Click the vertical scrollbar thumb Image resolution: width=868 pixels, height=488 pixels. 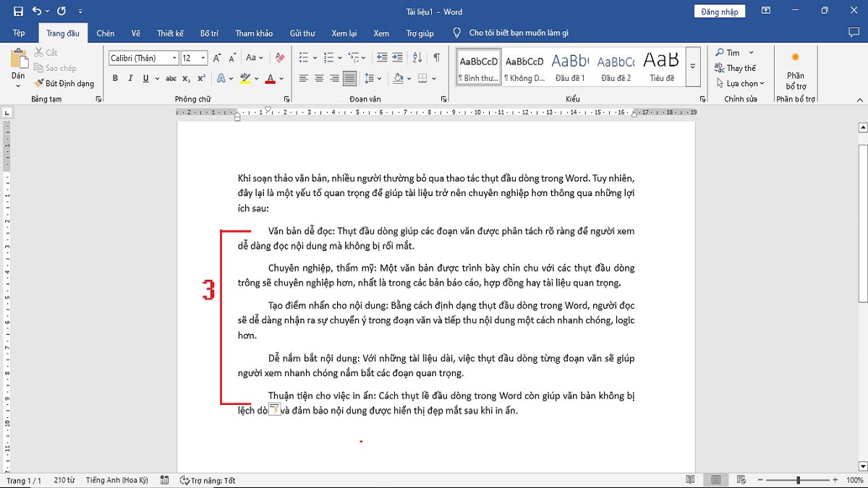[862, 223]
